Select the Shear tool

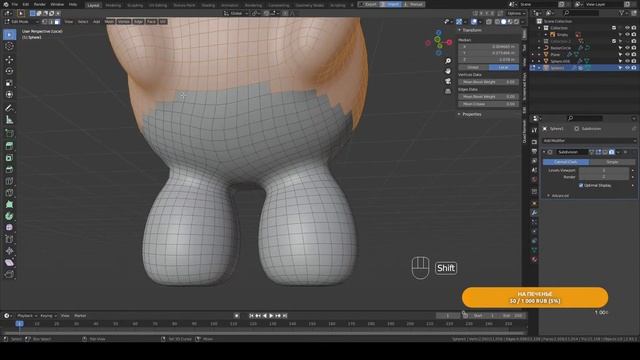pyautogui.click(x=9, y=262)
